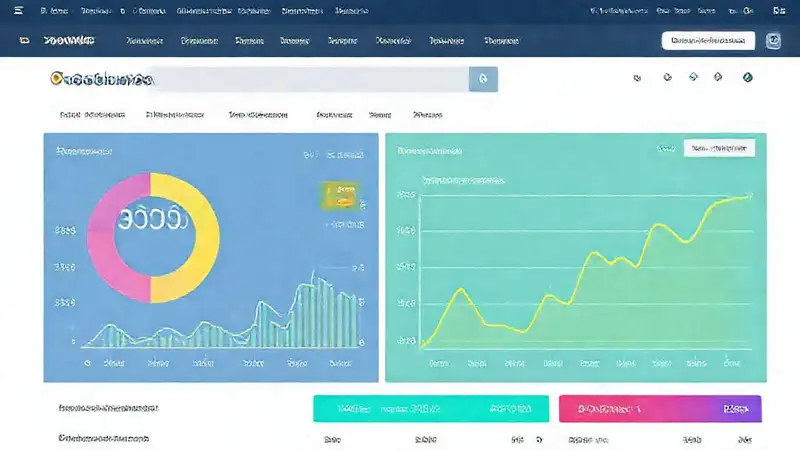Click the white button in the dark navigation bar

[708, 40]
